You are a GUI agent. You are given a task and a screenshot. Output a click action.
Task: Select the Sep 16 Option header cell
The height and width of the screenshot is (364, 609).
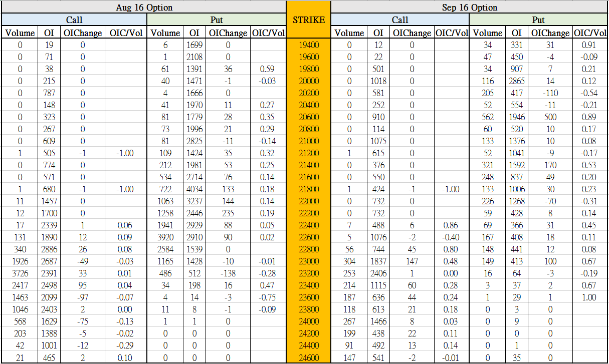coord(469,8)
